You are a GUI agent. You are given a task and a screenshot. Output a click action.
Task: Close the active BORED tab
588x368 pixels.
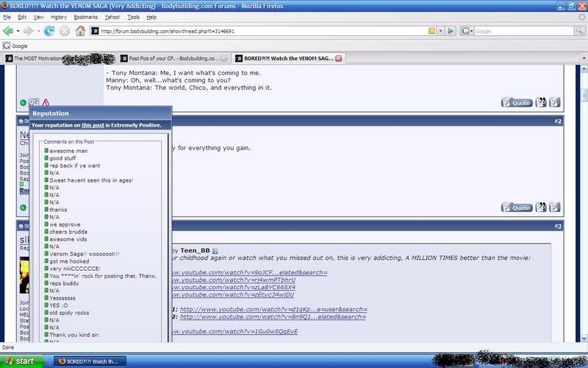pos(339,58)
